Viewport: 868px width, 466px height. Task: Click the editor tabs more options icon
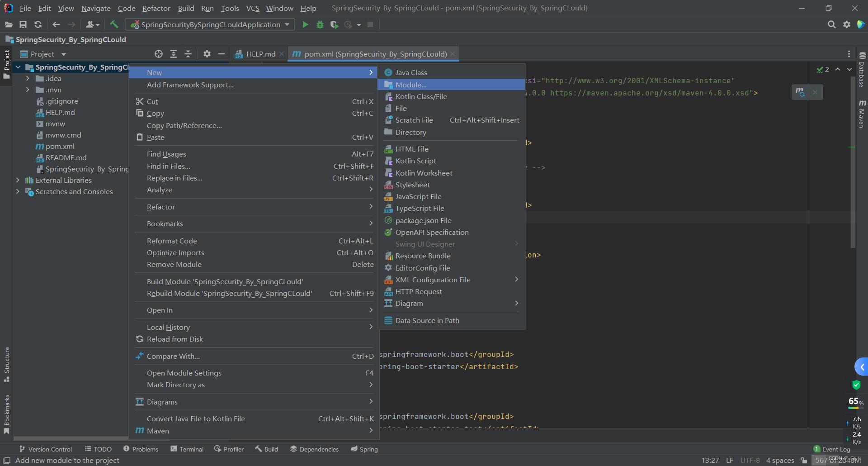click(x=849, y=54)
